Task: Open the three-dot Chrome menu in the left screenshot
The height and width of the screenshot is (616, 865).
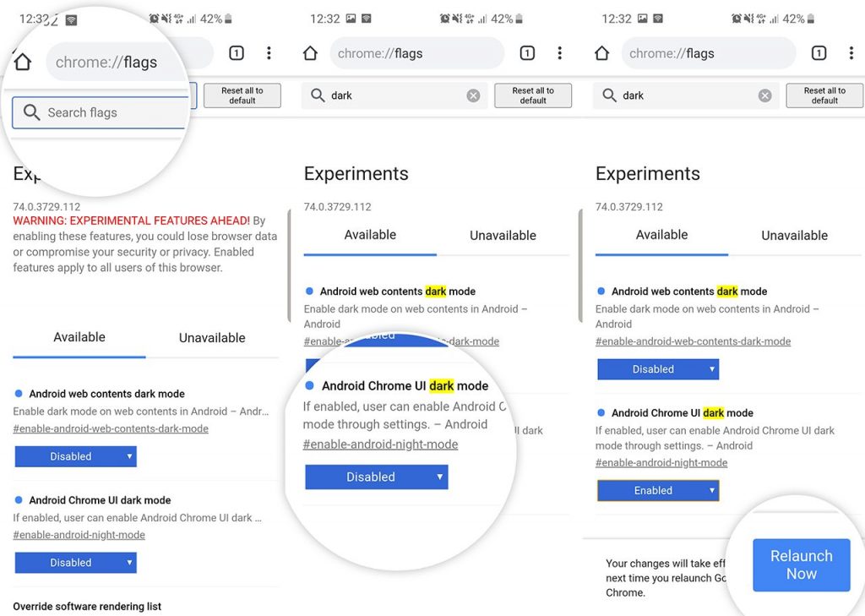Action: (269, 53)
